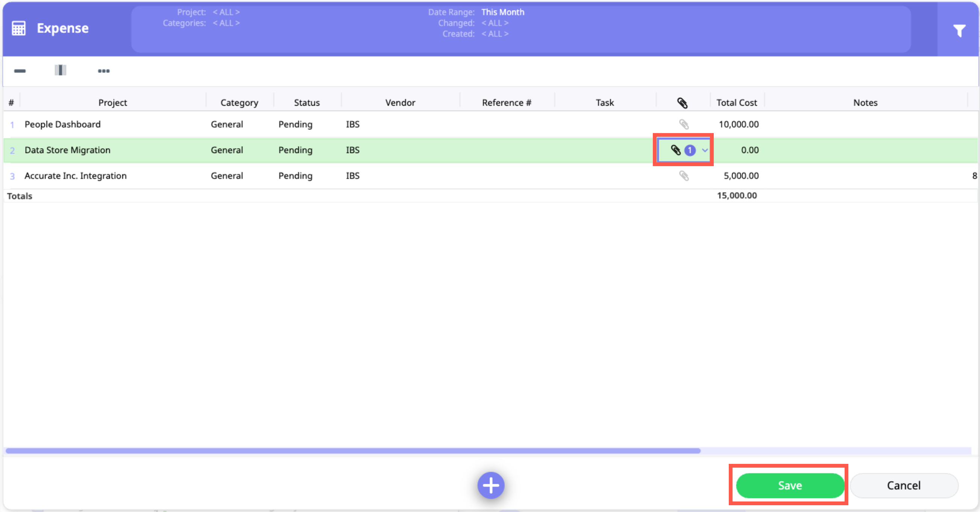Click the Cancel button

pyautogui.click(x=904, y=485)
